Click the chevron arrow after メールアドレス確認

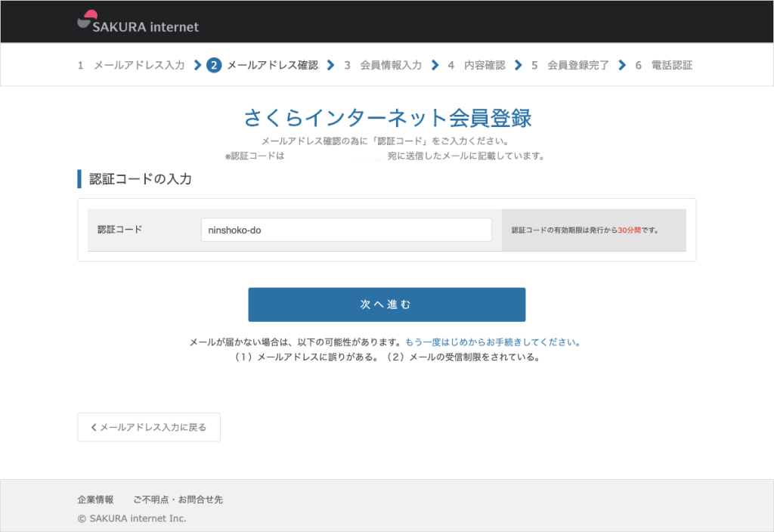[331, 65]
